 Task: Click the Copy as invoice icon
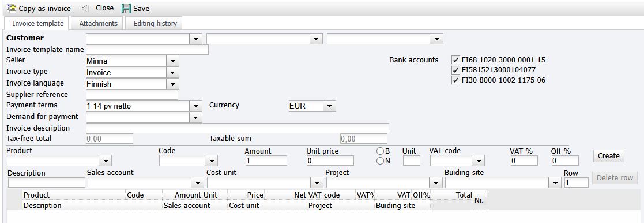(12, 8)
